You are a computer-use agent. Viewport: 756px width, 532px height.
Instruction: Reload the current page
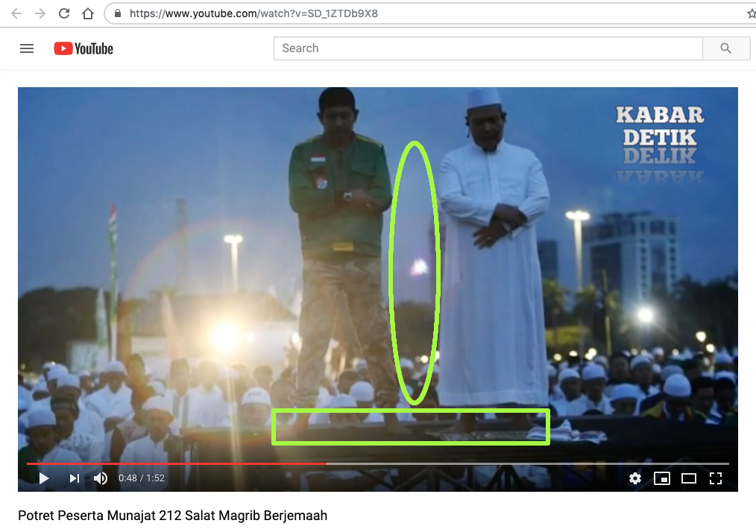(64, 13)
